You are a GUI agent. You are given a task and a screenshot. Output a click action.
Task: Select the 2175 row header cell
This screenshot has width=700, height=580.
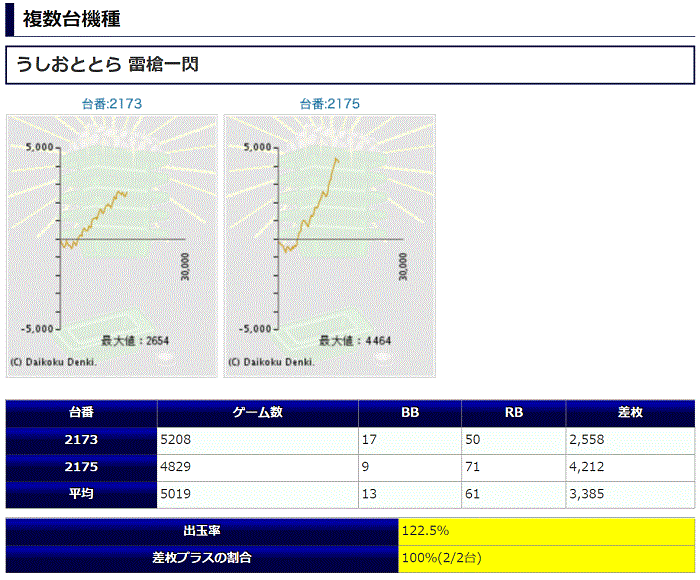point(82,467)
